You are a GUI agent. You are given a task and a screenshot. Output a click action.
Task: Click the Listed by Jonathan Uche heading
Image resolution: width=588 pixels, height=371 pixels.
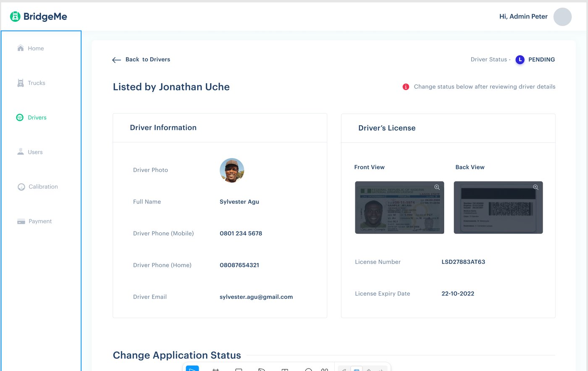(171, 87)
